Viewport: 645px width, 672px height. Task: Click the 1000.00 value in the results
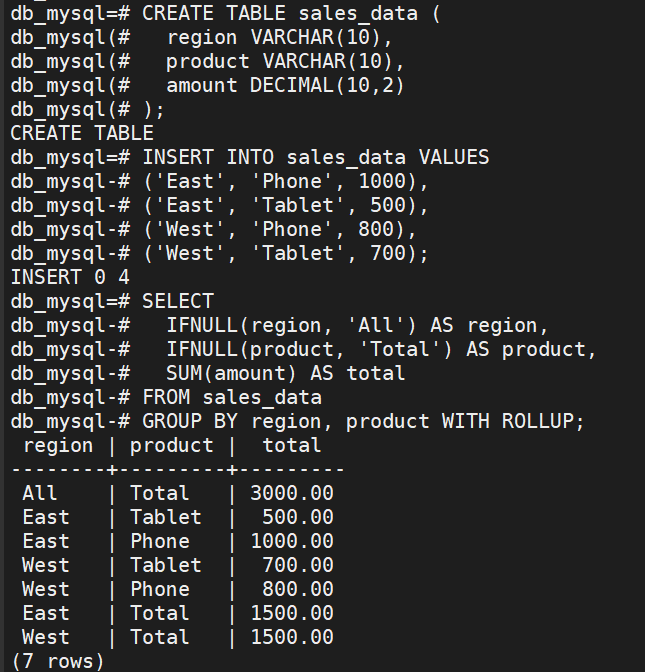pyautogui.click(x=291, y=541)
